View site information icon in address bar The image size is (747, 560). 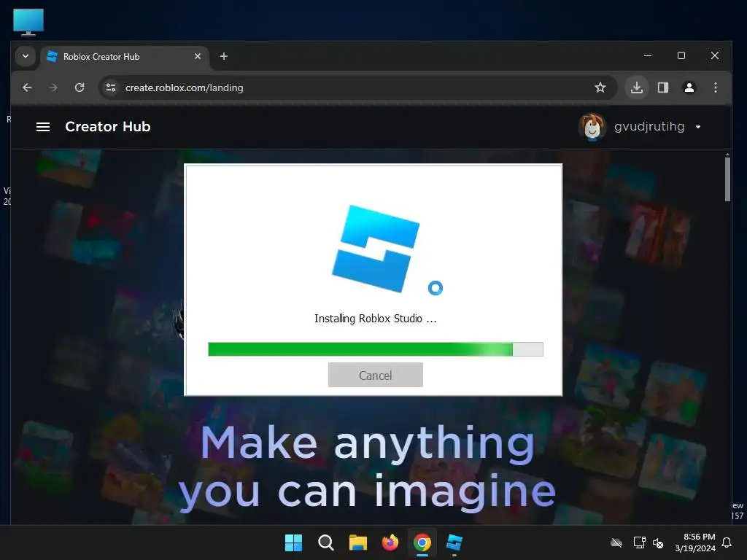111,87
